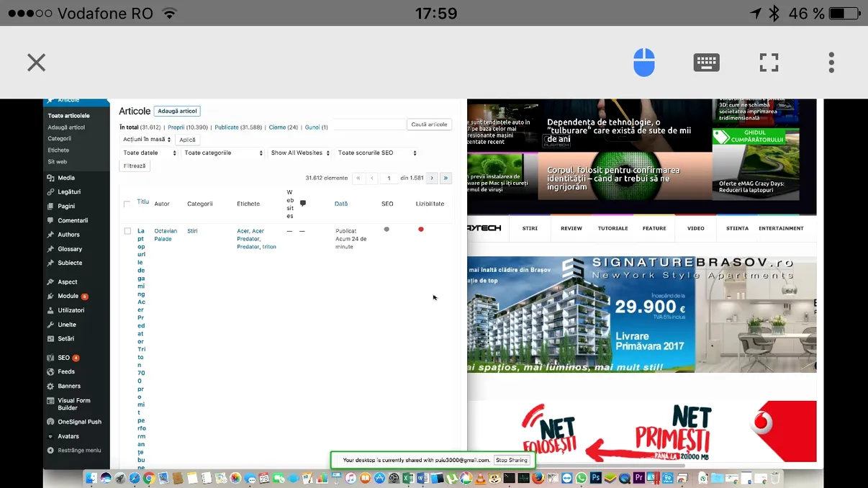Open the Subiecte sidebar menu

[71, 263]
